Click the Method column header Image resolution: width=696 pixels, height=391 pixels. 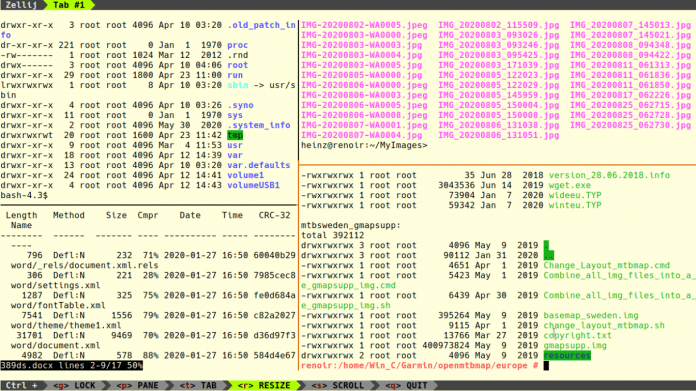click(x=69, y=215)
